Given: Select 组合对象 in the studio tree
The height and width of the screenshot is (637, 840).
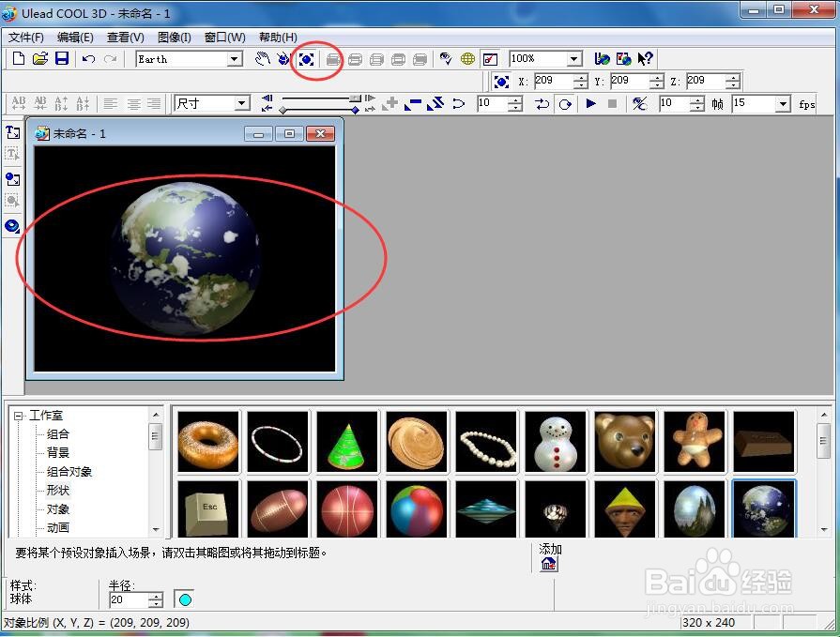Looking at the screenshot, I should coord(69,472).
